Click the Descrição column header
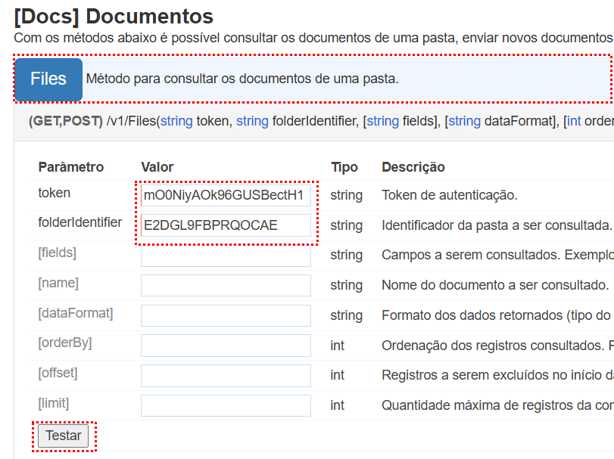The height and width of the screenshot is (459, 614). [413, 167]
